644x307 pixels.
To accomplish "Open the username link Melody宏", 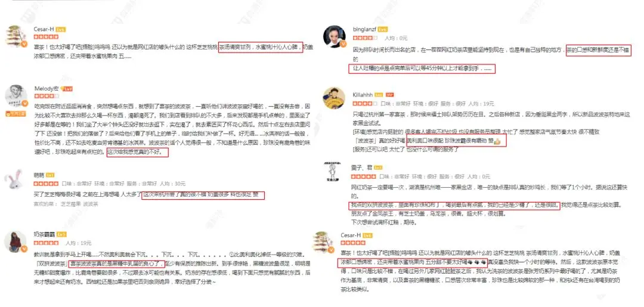I will pyautogui.click(x=47, y=89).
